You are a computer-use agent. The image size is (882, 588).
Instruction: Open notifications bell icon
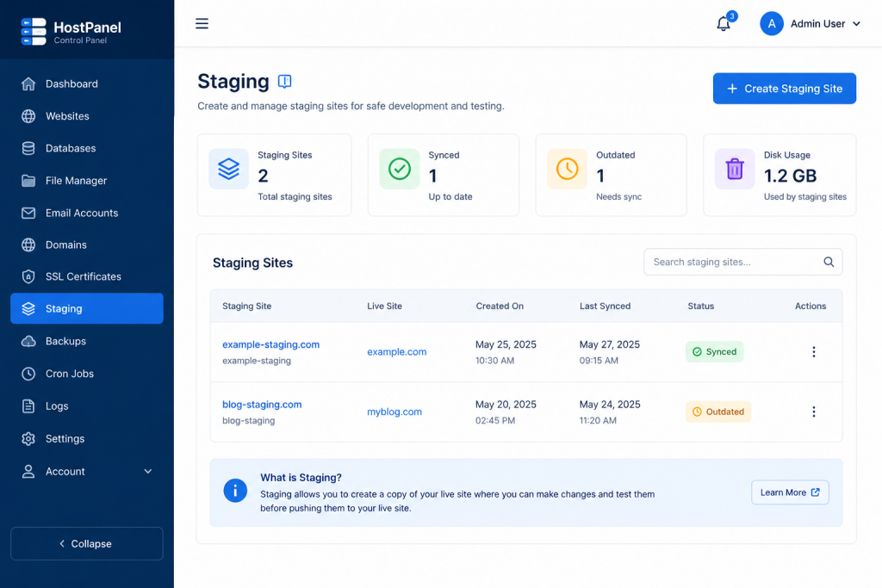[724, 24]
